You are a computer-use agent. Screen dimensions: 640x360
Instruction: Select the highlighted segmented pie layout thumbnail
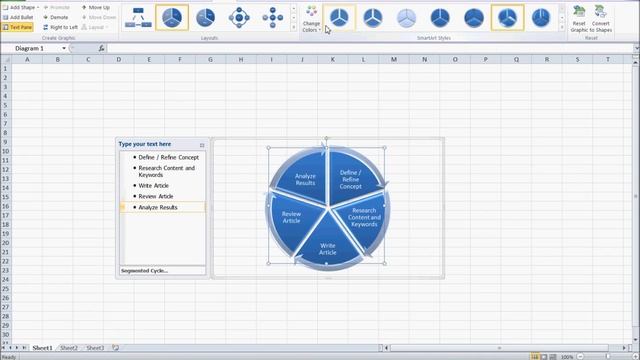pos(172,18)
